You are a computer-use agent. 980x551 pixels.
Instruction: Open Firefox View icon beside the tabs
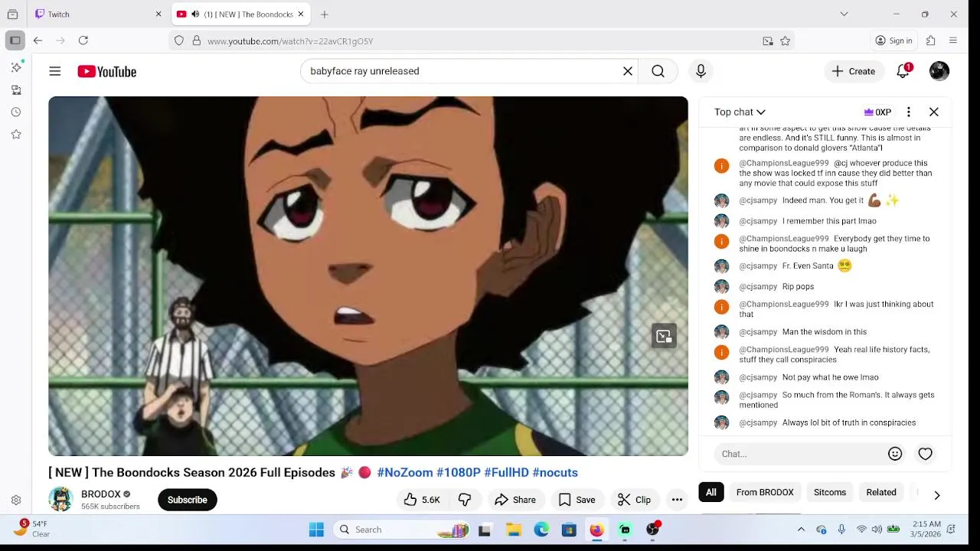[12, 14]
